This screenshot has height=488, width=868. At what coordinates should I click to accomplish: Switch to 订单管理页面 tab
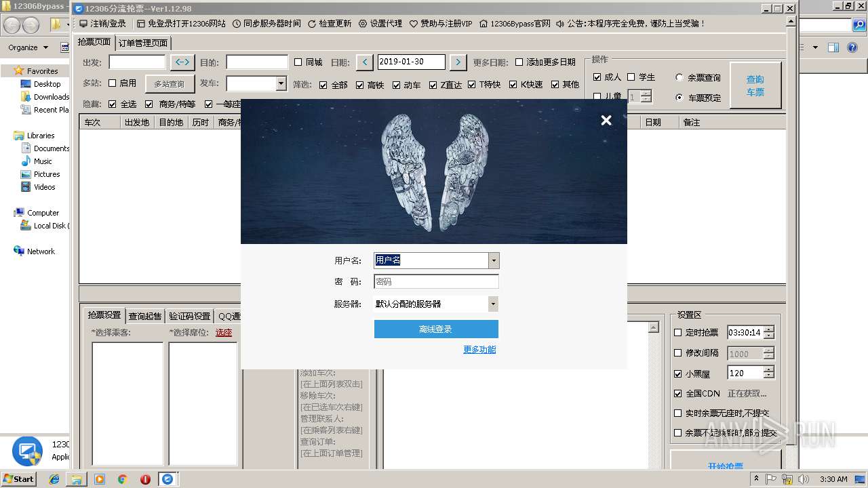(x=143, y=43)
